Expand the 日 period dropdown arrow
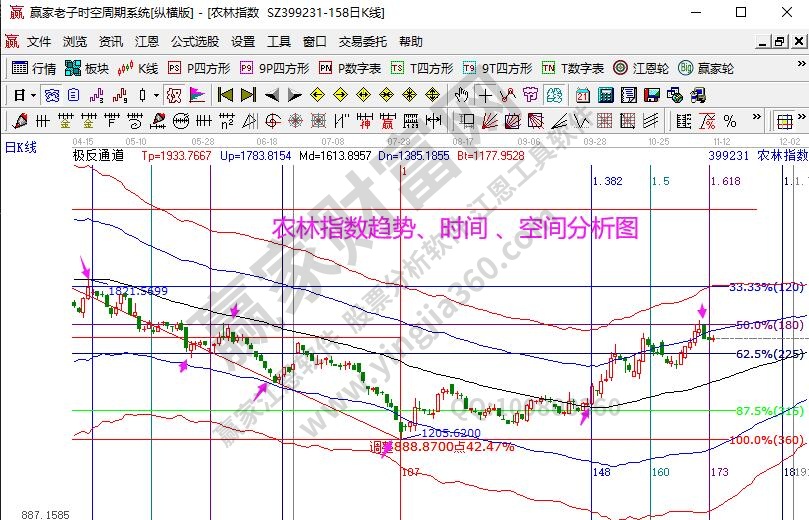809x520 pixels. (33, 95)
